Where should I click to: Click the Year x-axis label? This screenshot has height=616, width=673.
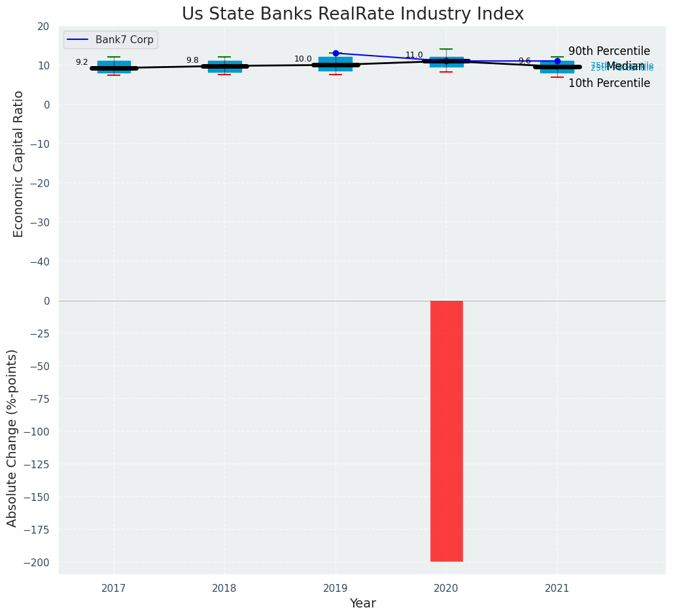[x=362, y=603]
